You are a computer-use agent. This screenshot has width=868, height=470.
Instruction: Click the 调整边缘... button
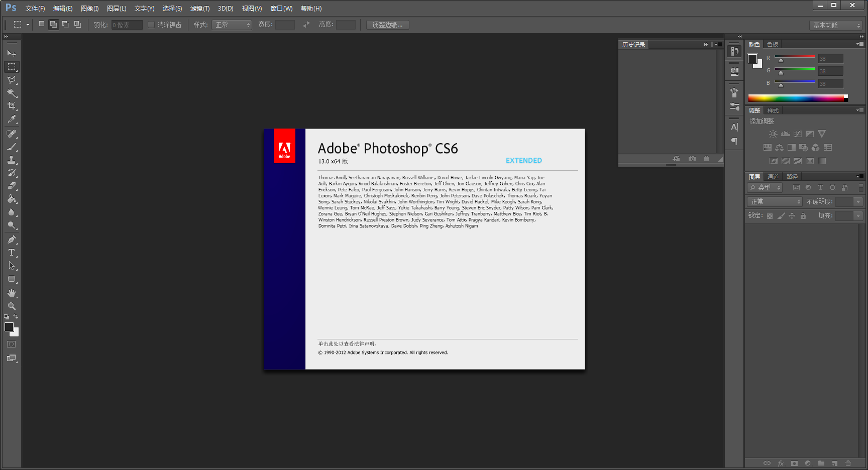[x=387, y=25]
